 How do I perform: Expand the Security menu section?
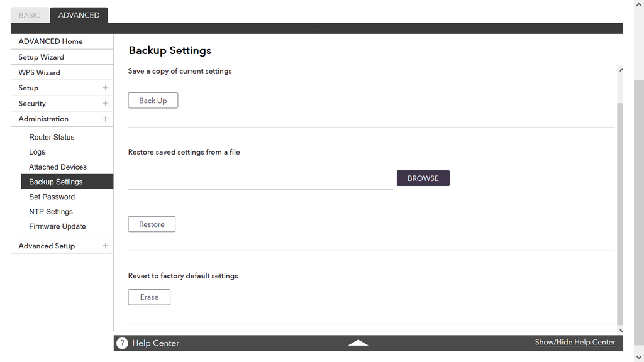[x=105, y=104]
